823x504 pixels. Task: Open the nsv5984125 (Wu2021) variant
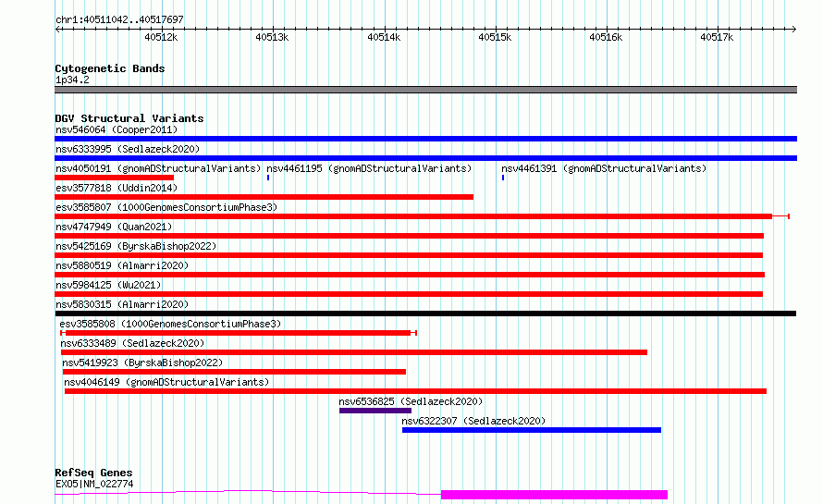[409, 294]
